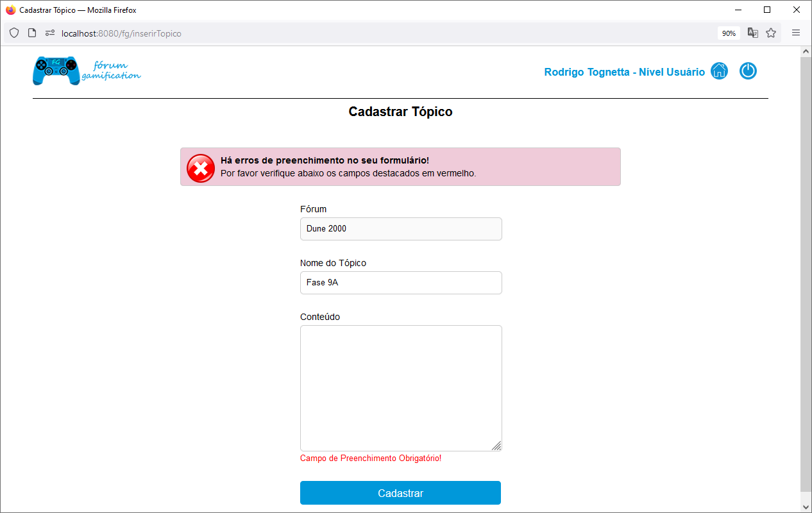The height and width of the screenshot is (513, 812).
Task: Click the Cadastrar button
Action: [400, 493]
